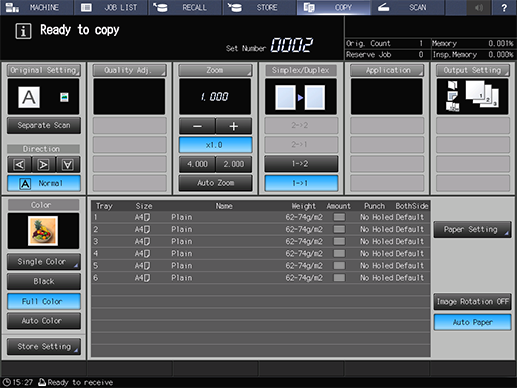Viewport: 517px width, 388px height.
Task: Click the zoom plus button
Action: pyautogui.click(x=234, y=126)
